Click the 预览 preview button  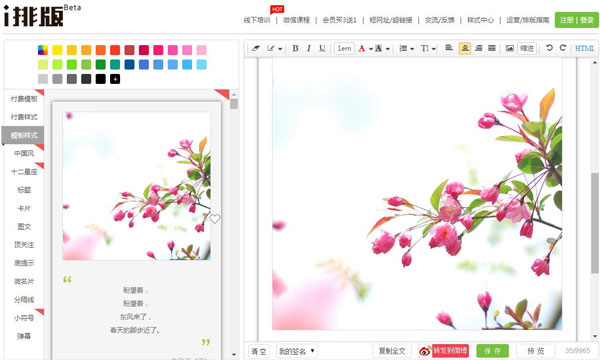[535, 350]
